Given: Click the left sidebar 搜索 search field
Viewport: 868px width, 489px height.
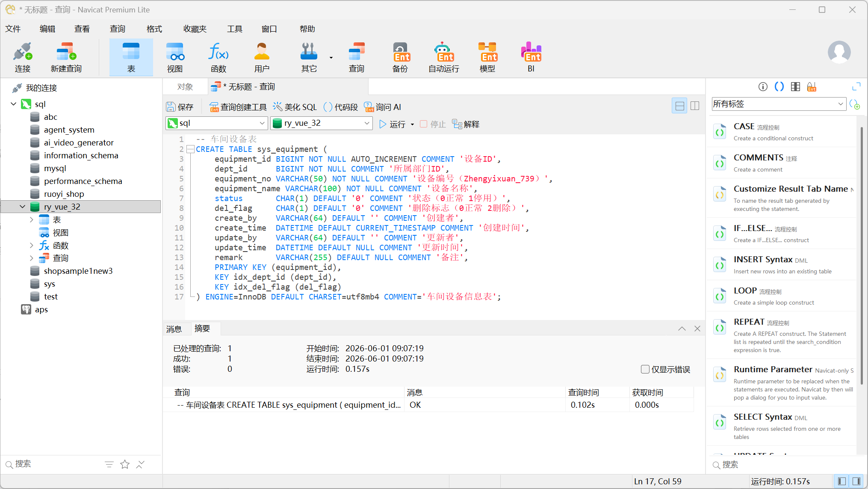Looking at the screenshot, I should pyautogui.click(x=51, y=464).
